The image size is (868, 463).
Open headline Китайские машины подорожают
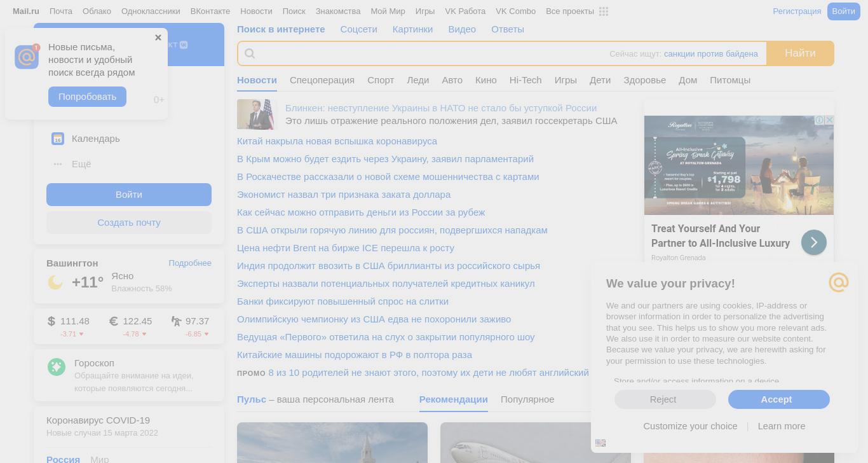tap(355, 355)
